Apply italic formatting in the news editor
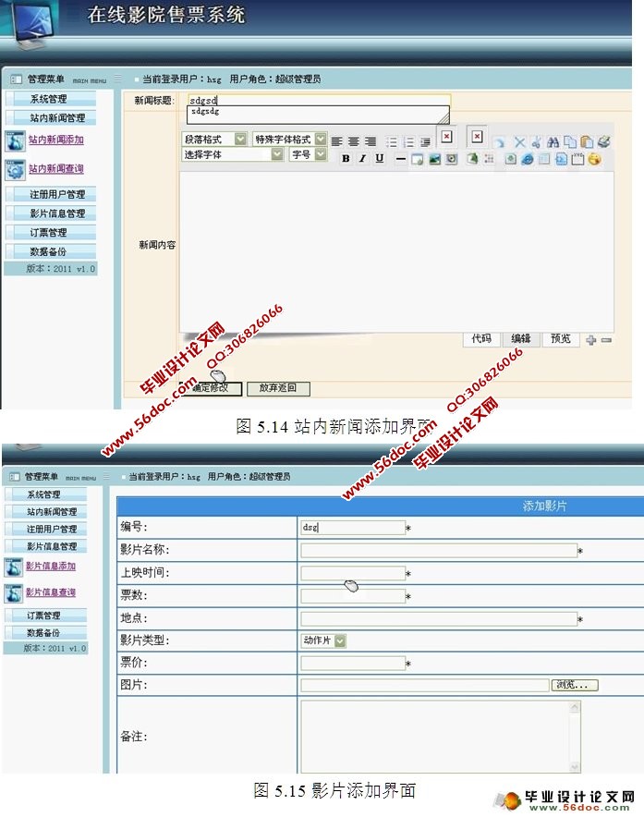 coord(362,159)
